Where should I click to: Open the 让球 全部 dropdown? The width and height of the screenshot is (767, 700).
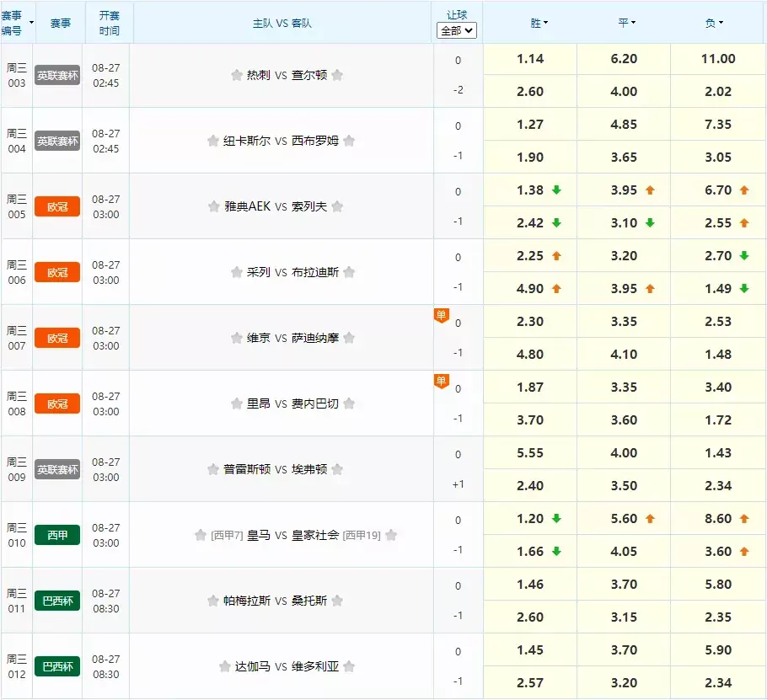click(456, 31)
